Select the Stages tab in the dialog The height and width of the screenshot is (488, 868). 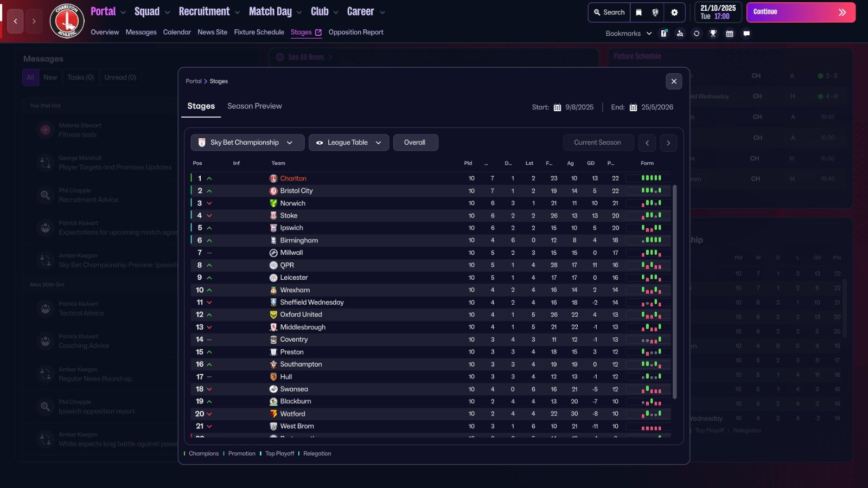[201, 106]
